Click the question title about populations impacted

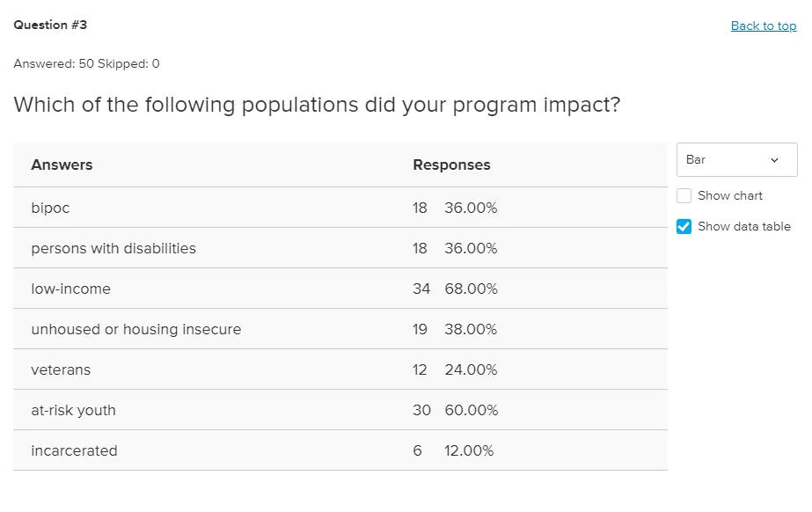tap(317, 106)
